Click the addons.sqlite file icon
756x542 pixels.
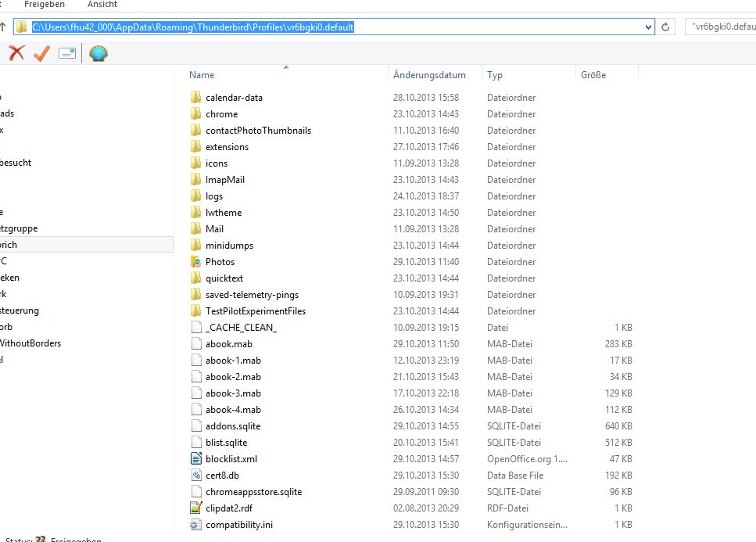(x=195, y=425)
